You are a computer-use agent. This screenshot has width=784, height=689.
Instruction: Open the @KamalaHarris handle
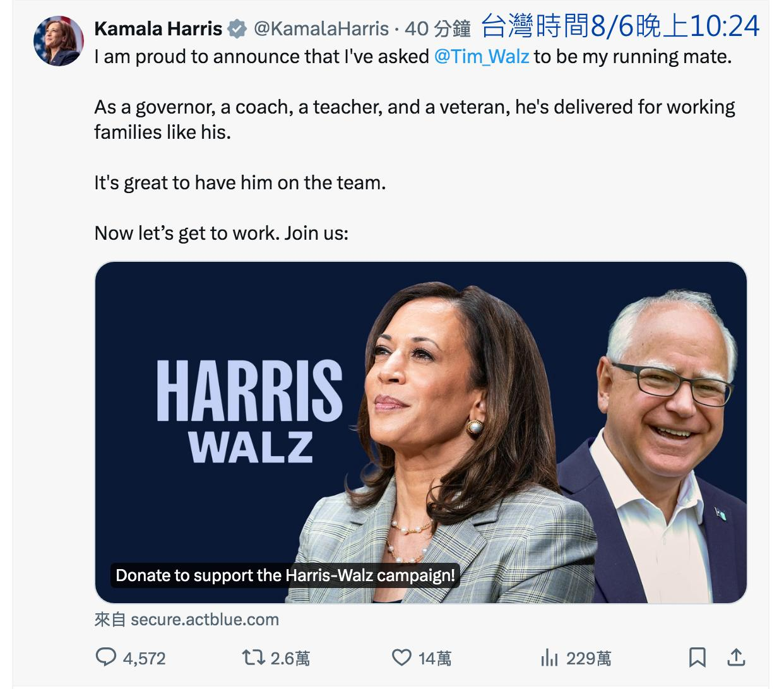[321, 29]
